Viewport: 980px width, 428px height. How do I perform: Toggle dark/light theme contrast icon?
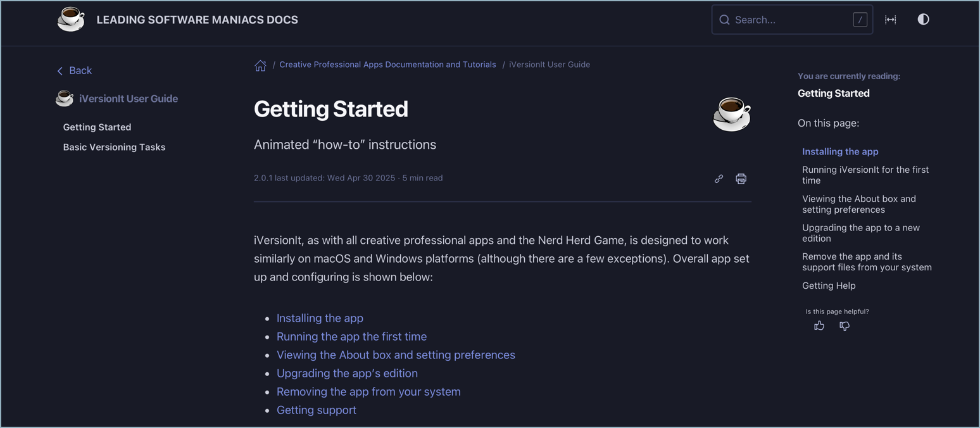pos(923,20)
